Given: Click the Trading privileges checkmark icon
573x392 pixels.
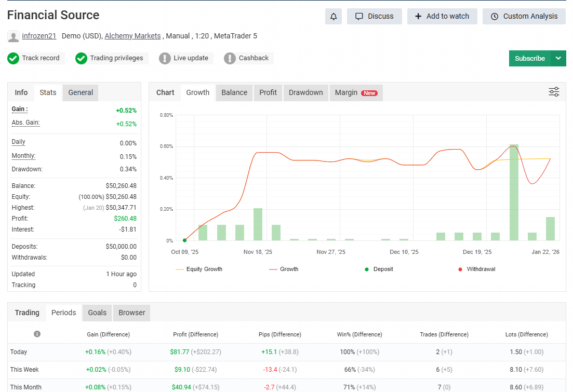Looking at the screenshot, I should coord(81,58).
